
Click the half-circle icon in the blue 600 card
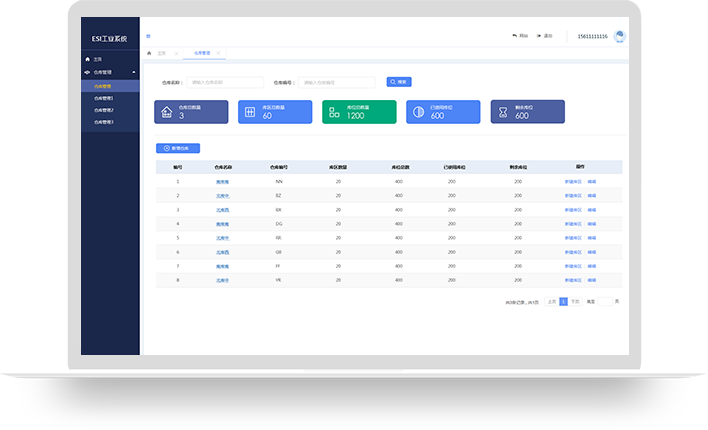click(418, 112)
